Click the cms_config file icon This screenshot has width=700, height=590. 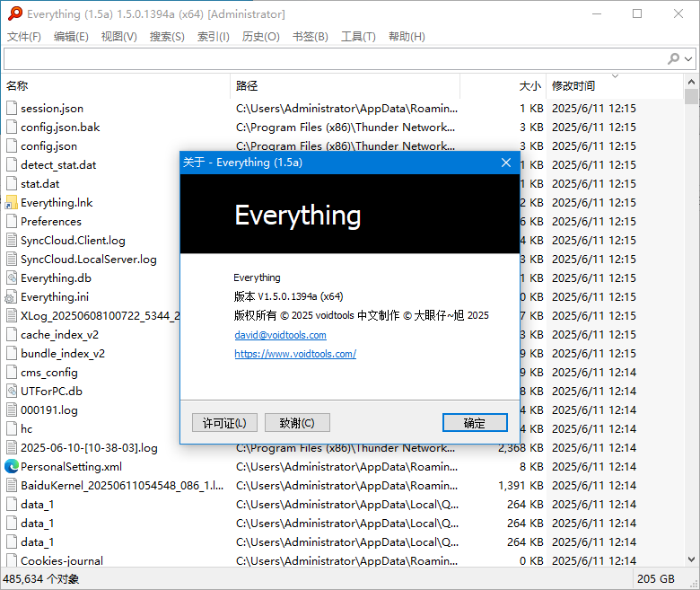pos(12,373)
